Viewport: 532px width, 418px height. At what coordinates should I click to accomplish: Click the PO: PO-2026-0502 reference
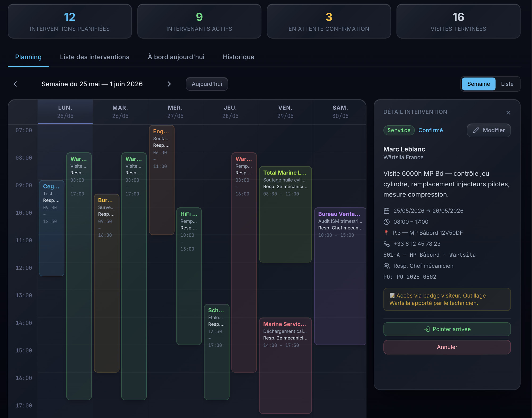click(x=410, y=277)
